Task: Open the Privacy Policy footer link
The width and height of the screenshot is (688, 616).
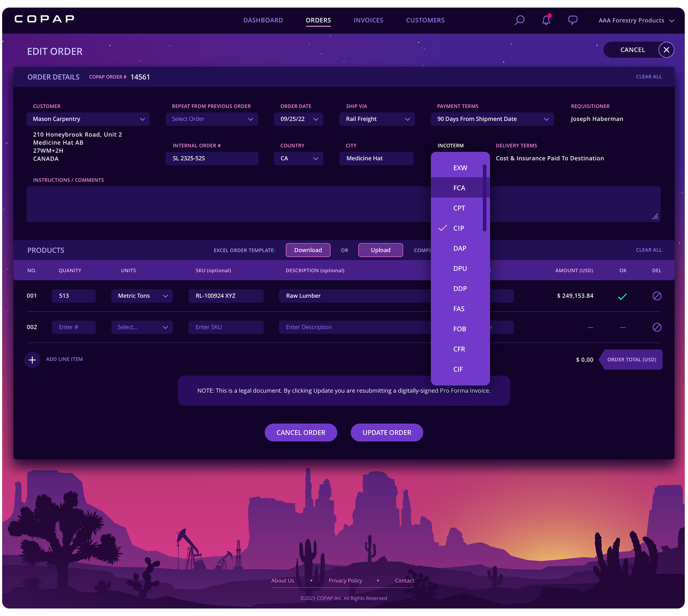Action: pyautogui.click(x=345, y=581)
